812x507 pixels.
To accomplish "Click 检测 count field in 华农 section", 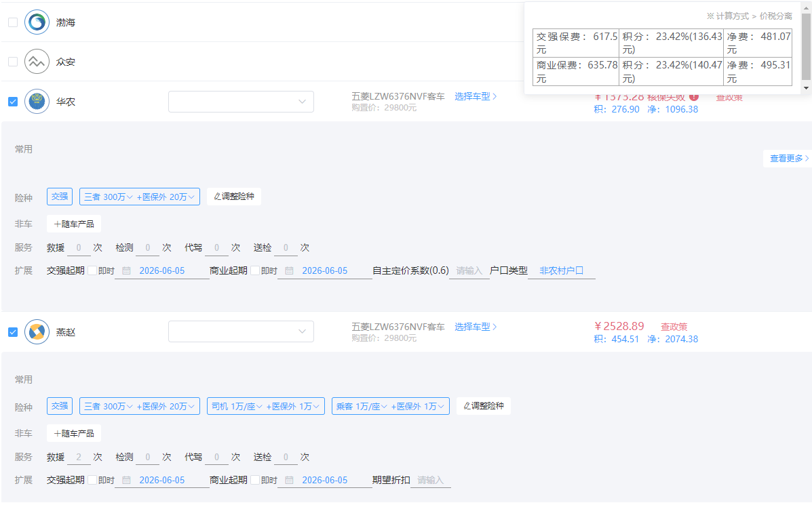I will coord(148,248).
